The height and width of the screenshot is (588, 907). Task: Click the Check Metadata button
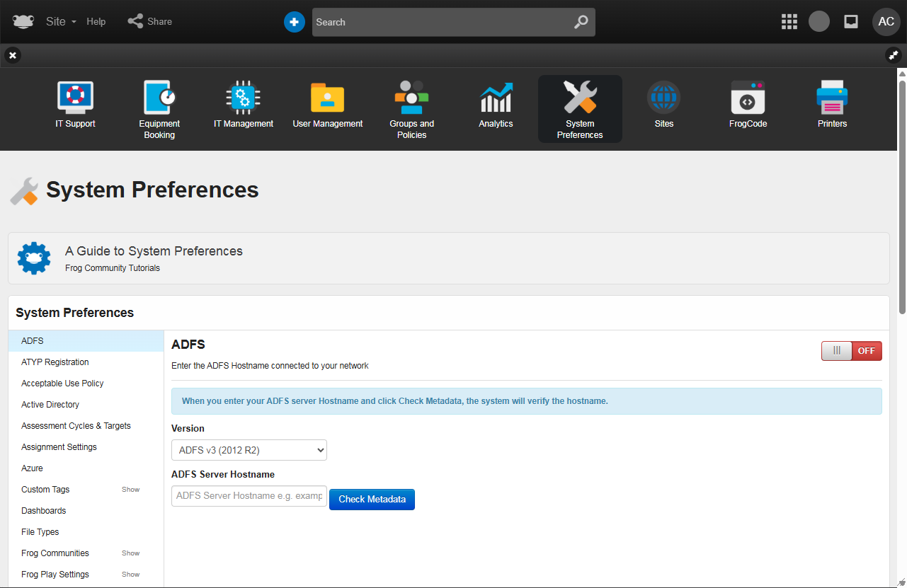pos(372,500)
